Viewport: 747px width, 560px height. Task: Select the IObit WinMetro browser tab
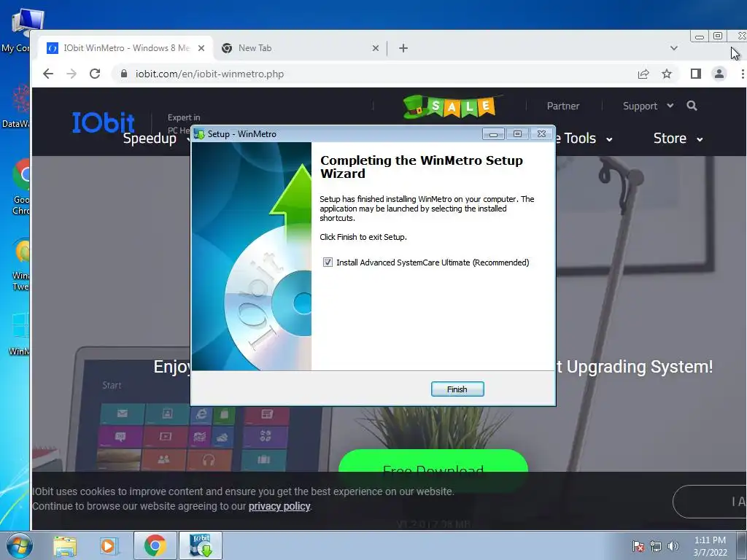click(125, 48)
